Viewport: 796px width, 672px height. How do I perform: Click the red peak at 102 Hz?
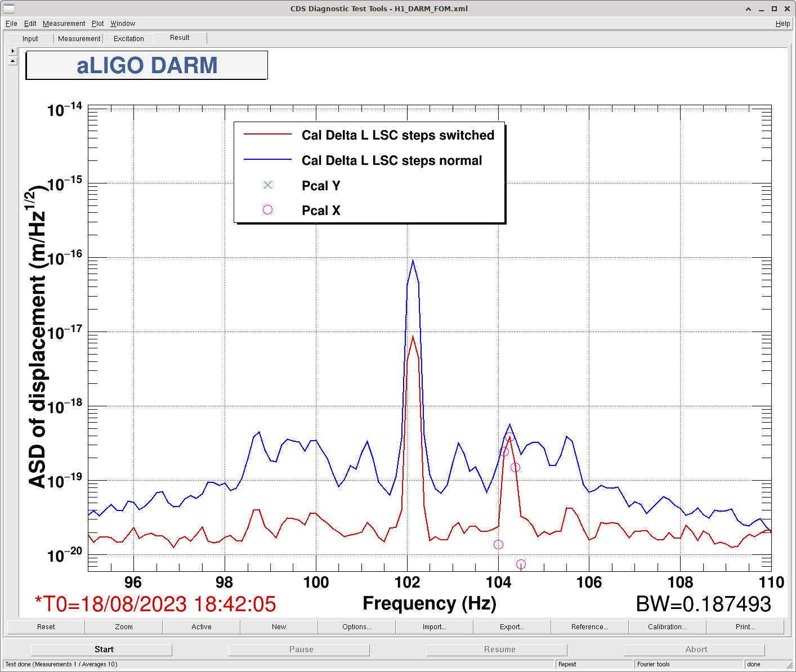coord(413,338)
